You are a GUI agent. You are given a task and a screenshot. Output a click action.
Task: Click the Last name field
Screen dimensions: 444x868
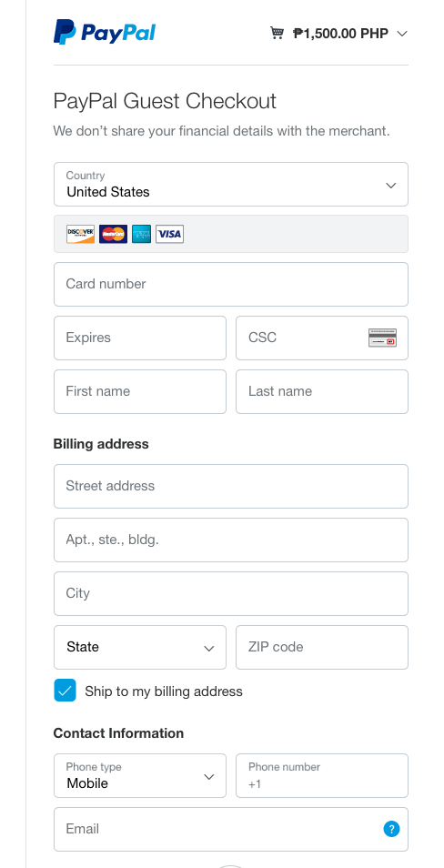[322, 391]
